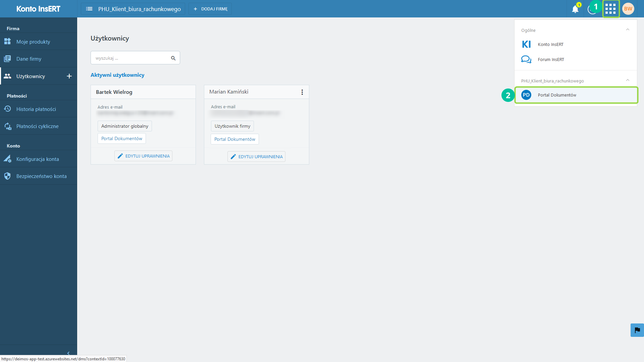Open Konto InsERT from the apps panel

pyautogui.click(x=576, y=44)
